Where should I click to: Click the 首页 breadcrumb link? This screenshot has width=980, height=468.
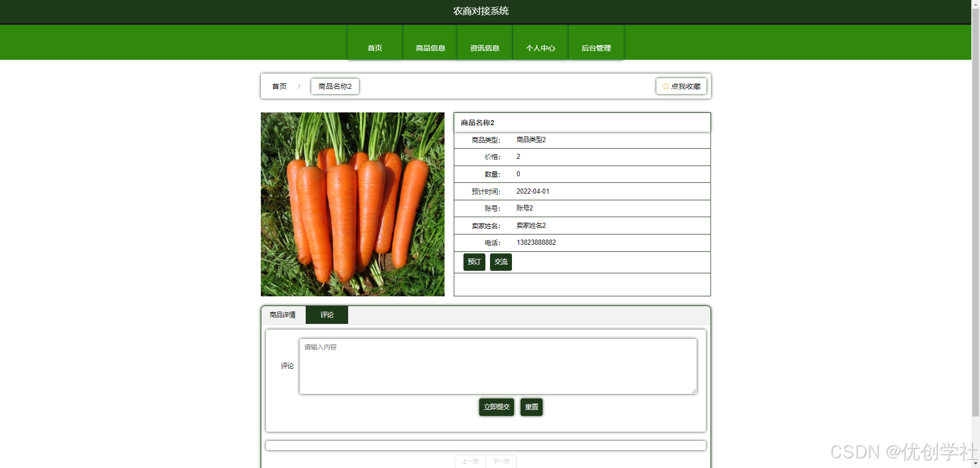click(279, 86)
